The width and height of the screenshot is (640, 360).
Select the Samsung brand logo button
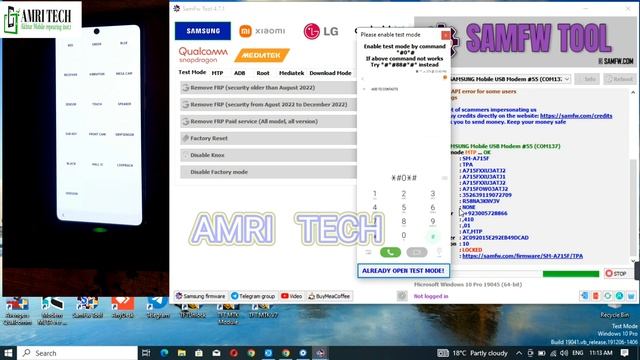coord(203,31)
